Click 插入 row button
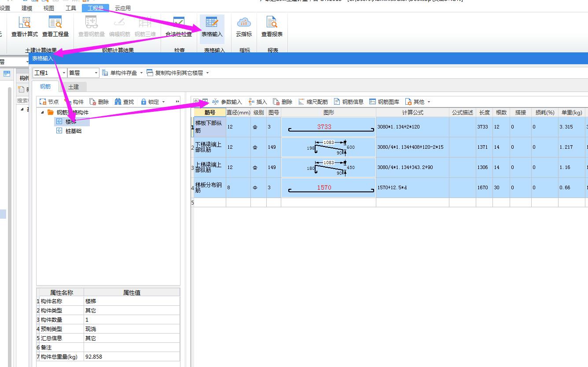This screenshot has height=367, width=588. pyautogui.click(x=258, y=102)
